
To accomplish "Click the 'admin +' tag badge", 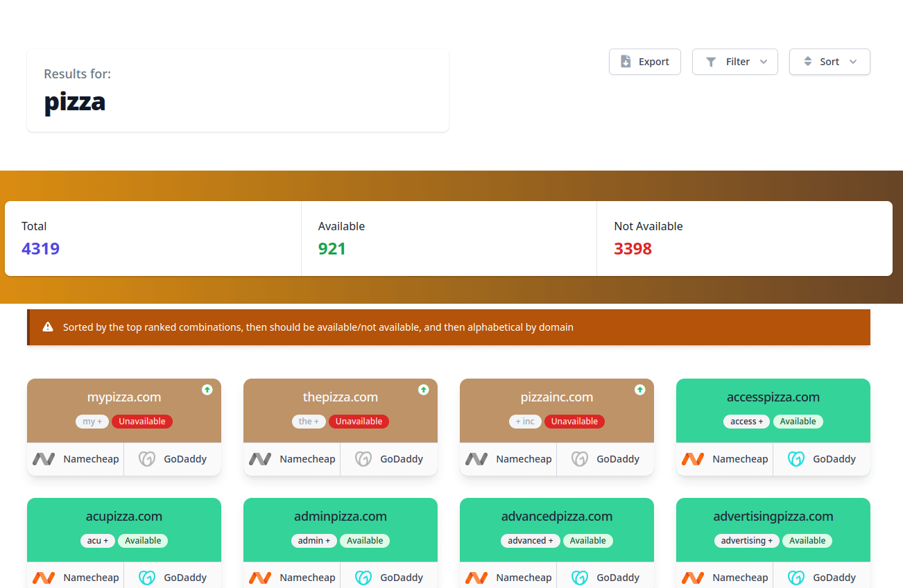I will point(314,541).
